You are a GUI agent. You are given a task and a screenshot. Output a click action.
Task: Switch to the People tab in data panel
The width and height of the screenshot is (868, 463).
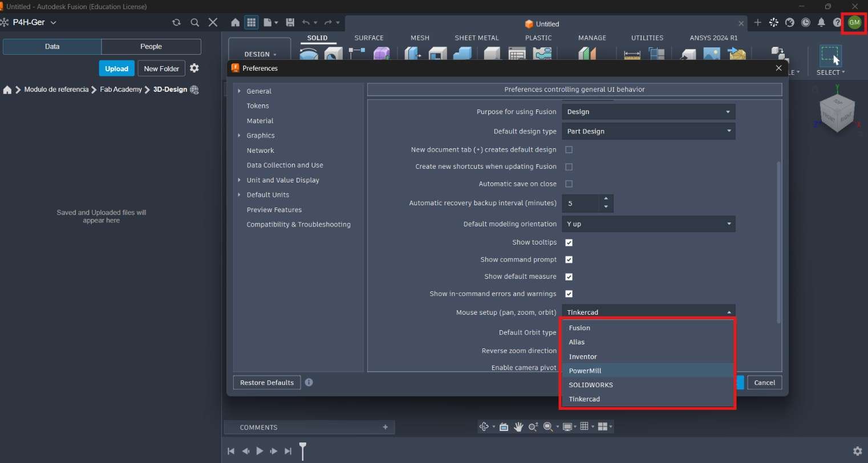point(151,47)
